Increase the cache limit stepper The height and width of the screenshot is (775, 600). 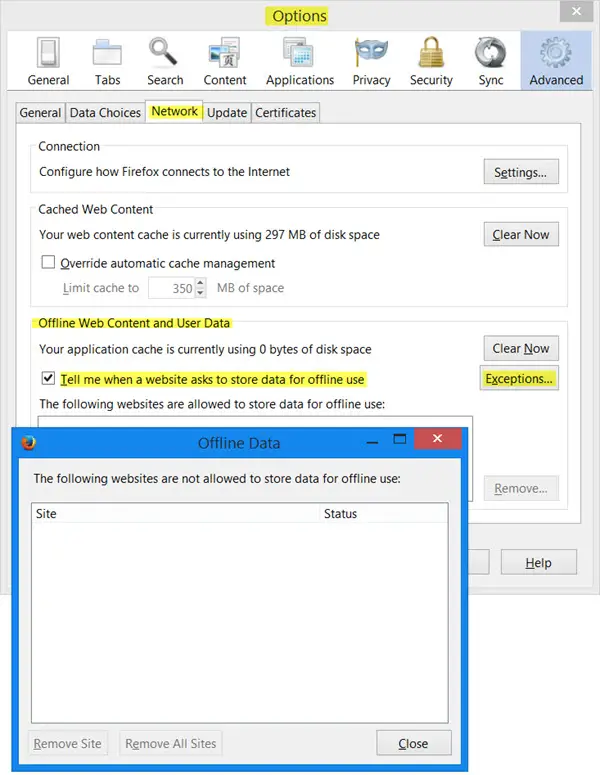tap(200, 283)
